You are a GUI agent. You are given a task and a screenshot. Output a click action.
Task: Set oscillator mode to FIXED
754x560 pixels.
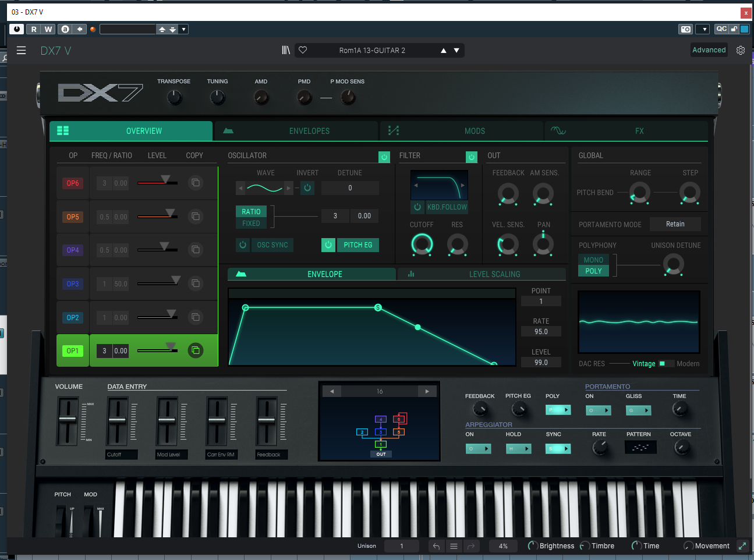[251, 224]
